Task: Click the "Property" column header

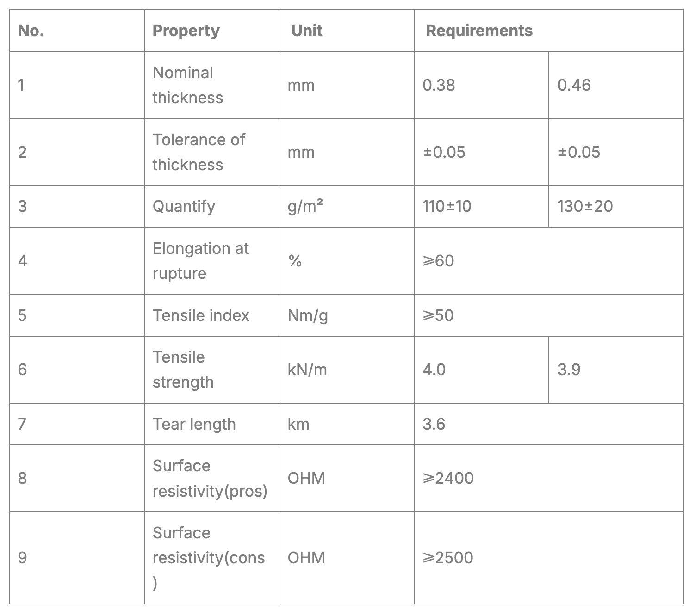Action: (x=186, y=31)
